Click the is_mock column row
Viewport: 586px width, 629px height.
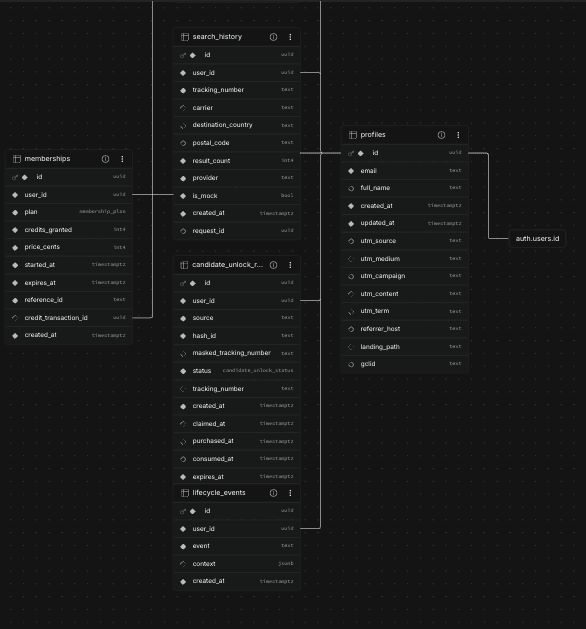[237, 196]
